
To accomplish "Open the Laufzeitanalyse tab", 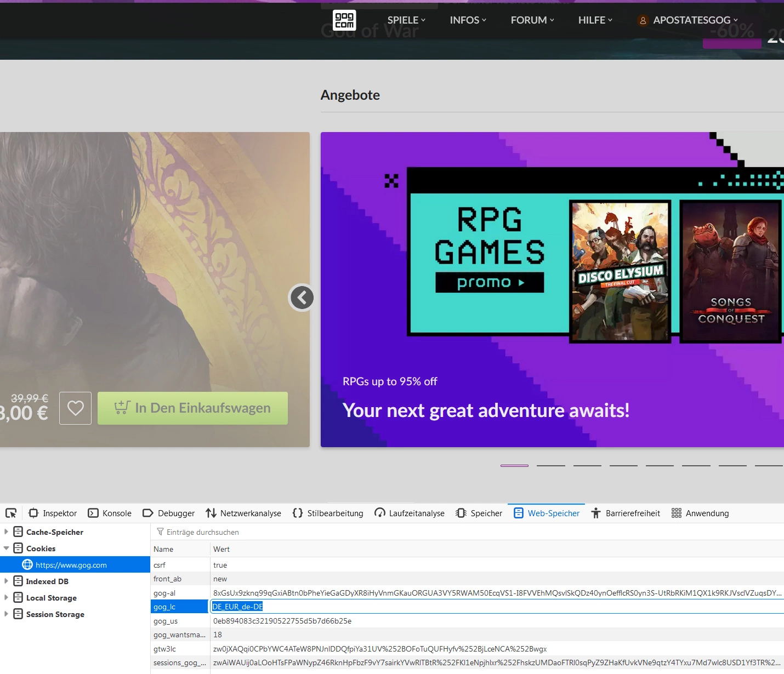I will click(410, 513).
